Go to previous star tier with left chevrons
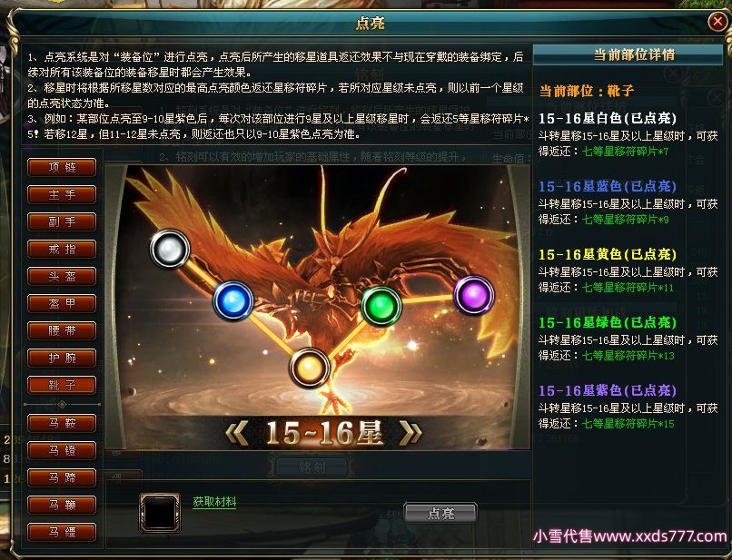The image size is (732, 560). click(x=237, y=434)
